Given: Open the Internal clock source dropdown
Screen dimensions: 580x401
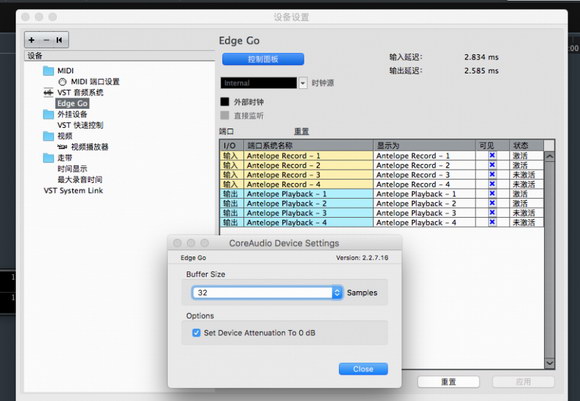Looking at the screenshot, I should (303, 83).
